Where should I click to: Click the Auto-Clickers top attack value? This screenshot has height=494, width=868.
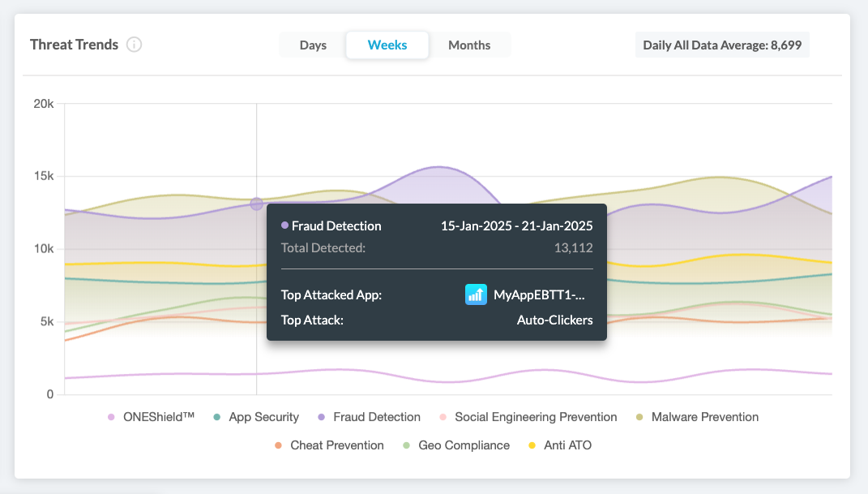click(x=554, y=320)
